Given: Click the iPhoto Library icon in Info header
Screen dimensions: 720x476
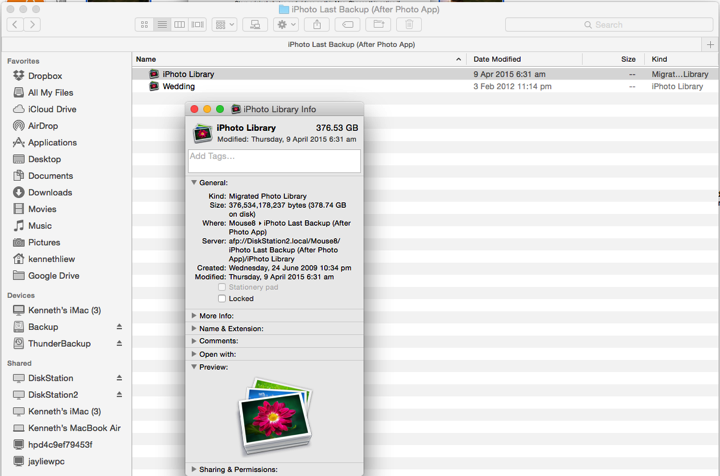Looking at the screenshot, I should tap(202, 134).
